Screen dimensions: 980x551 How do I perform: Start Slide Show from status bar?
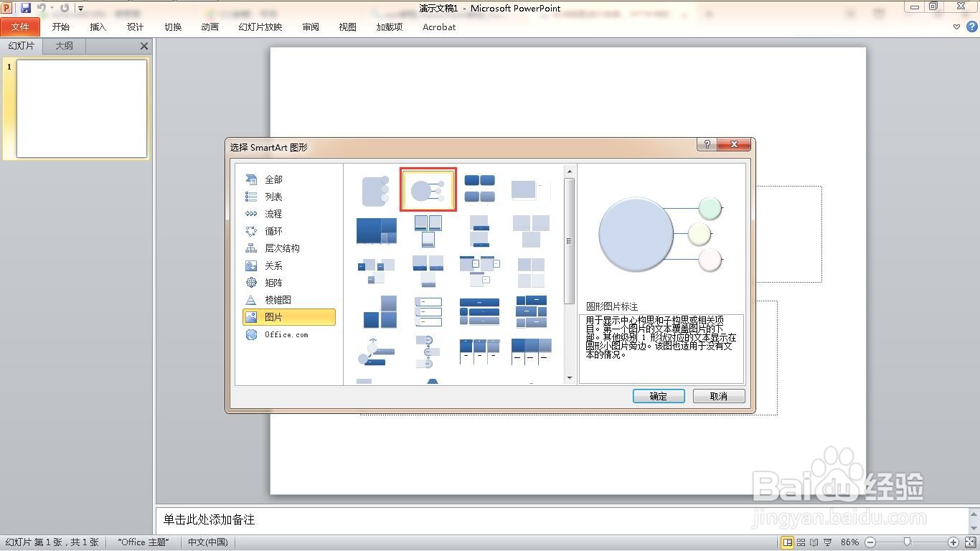(828, 542)
